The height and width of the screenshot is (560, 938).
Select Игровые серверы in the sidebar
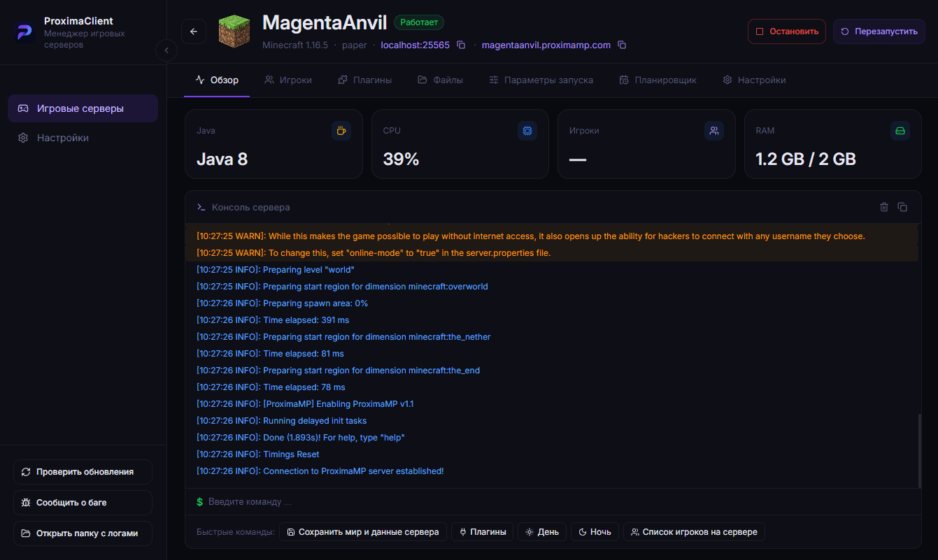[x=83, y=108]
